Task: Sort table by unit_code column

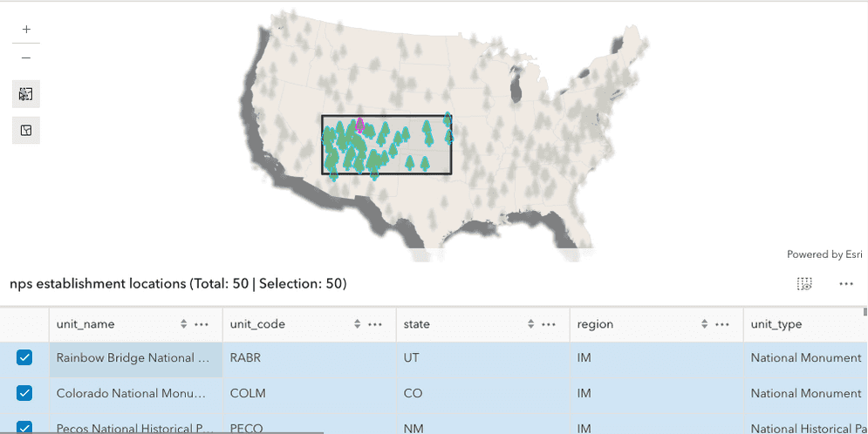Action: tap(358, 324)
